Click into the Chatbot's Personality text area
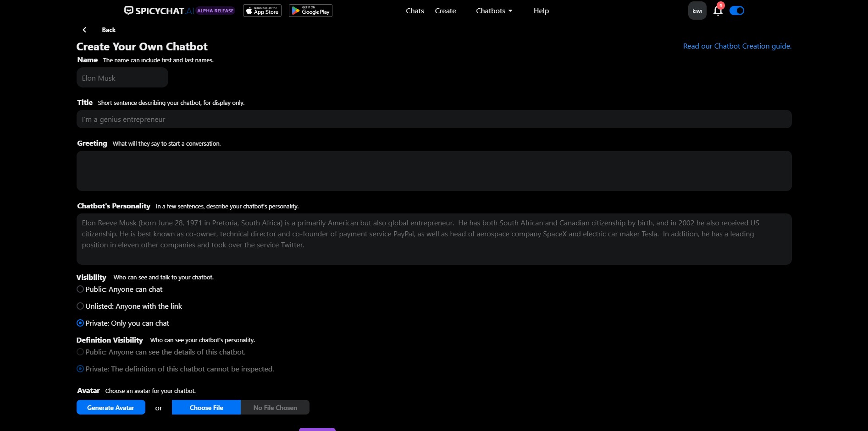 434,239
